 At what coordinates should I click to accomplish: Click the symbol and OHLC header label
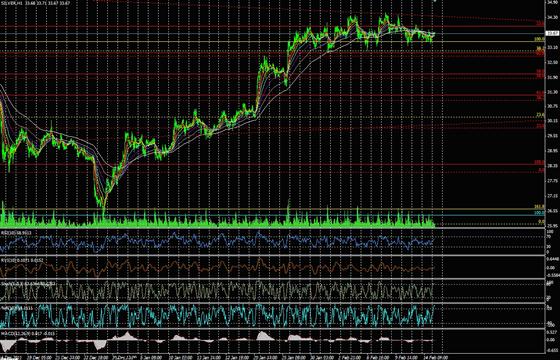point(35,3)
